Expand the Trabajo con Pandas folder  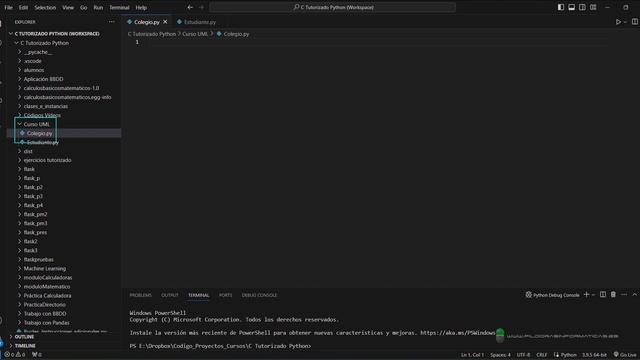[x=47, y=322]
